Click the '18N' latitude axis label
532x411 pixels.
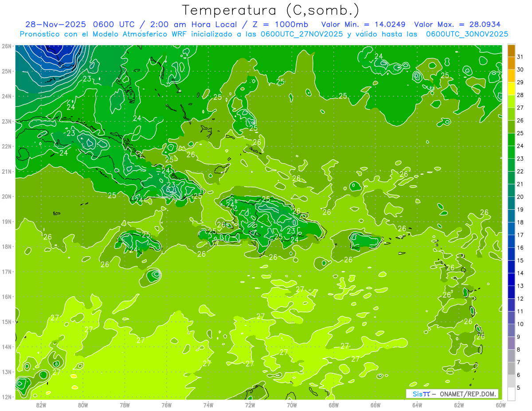pos(6,247)
